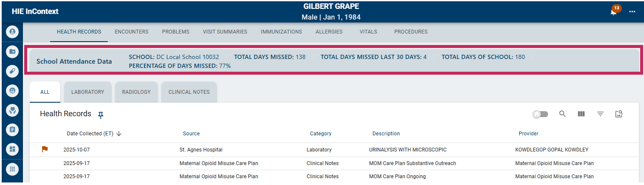
Task: Select the Radiology records tab
Action: [x=136, y=92]
